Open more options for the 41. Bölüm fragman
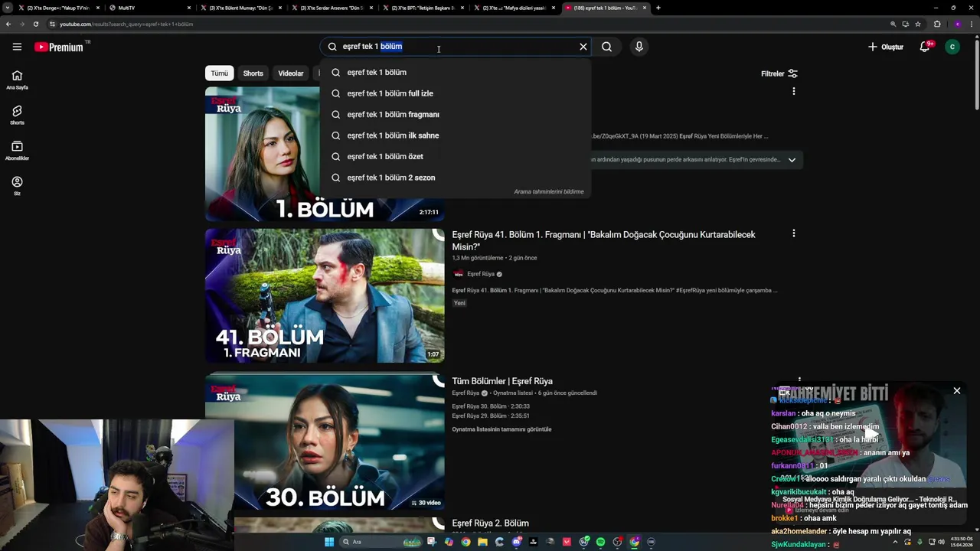Image resolution: width=980 pixels, height=551 pixels. click(x=793, y=233)
